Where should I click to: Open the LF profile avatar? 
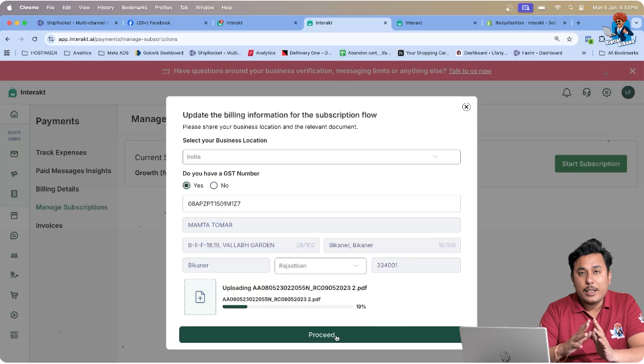pyautogui.click(x=628, y=92)
